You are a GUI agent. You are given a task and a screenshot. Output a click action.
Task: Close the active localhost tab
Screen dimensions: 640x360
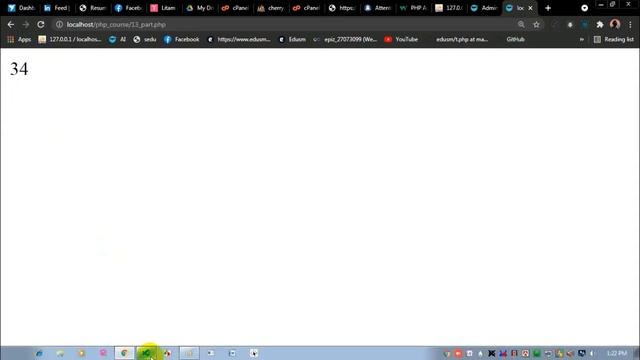pos(530,8)
